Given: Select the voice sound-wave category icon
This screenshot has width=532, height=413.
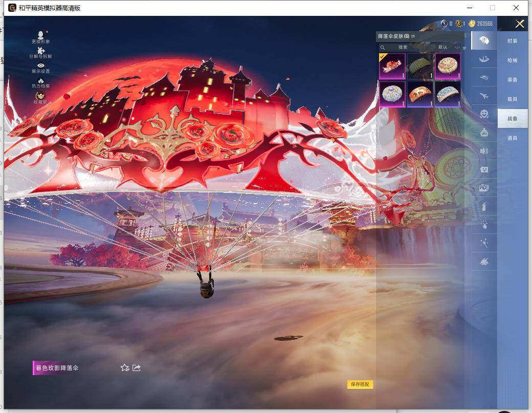Looking at the screenshot, I should (x=484, y=151).
